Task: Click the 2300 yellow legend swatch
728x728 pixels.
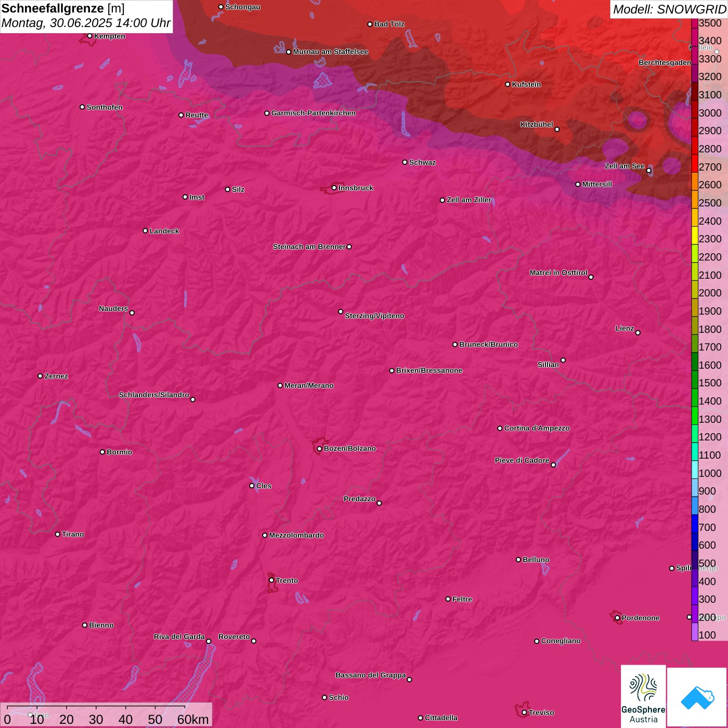Action: pos(695,235)
